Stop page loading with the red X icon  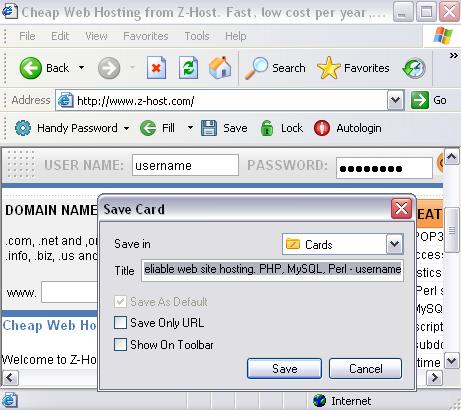156,68
